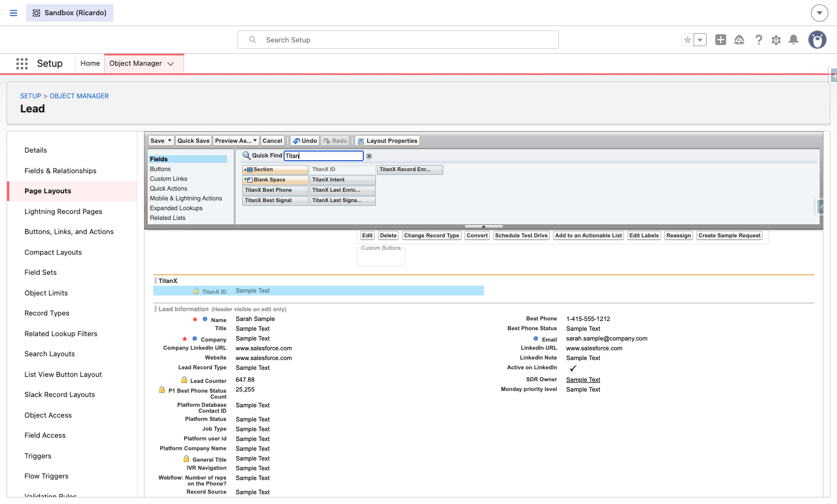Click the lock icon beside General Title

pyautogui.click(x=186, y=459)
